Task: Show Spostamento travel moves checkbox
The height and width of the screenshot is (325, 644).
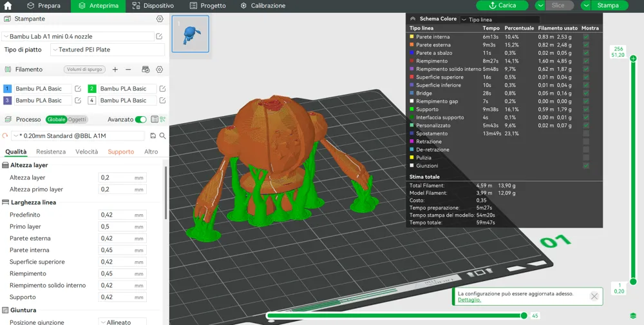Action: click(586, 133)
